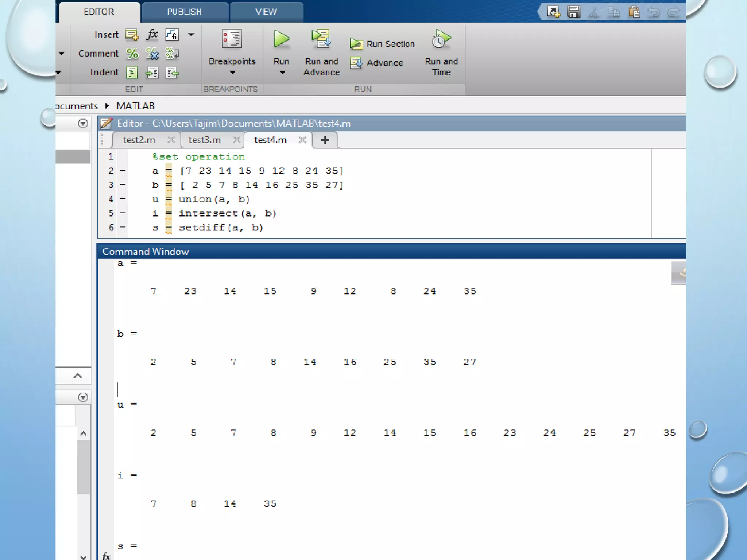
Task: Click the Undo icon in quick access toolbar
Action: pos(654,12)
